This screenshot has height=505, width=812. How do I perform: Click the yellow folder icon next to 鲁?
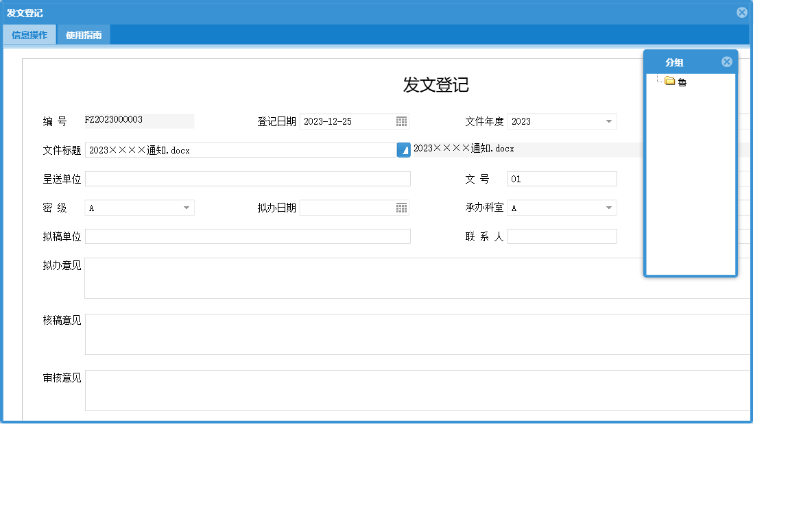click(671, 81)
